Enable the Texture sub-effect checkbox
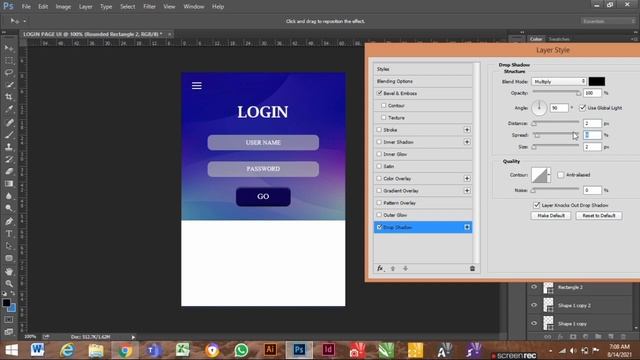The height and width of the screenshot is (360, 640). point(384,118)
